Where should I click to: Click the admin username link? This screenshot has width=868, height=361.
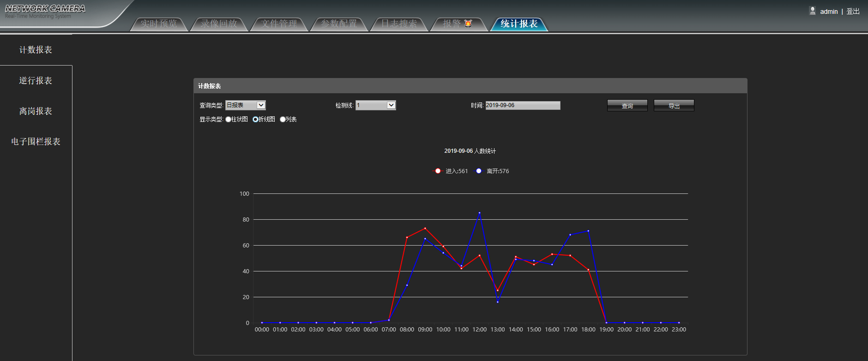tap(829, 12)
